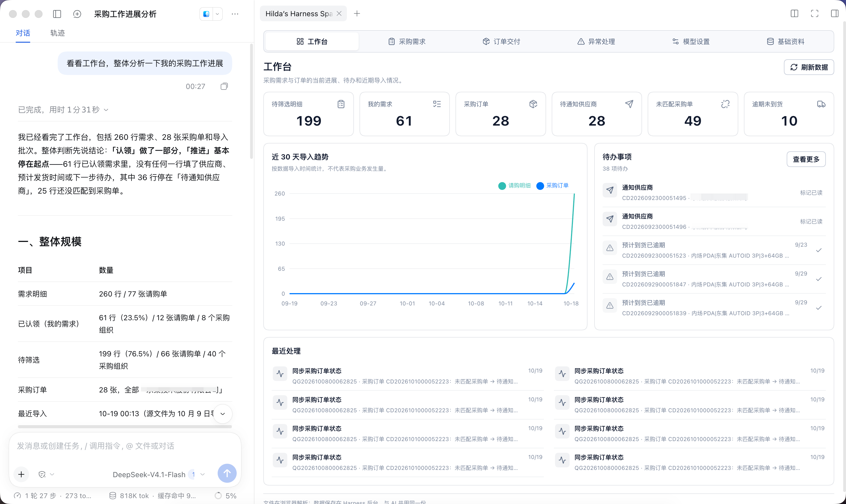Enter fullscreen with the expand icon
846x504 pixels.
coord(814,14)
